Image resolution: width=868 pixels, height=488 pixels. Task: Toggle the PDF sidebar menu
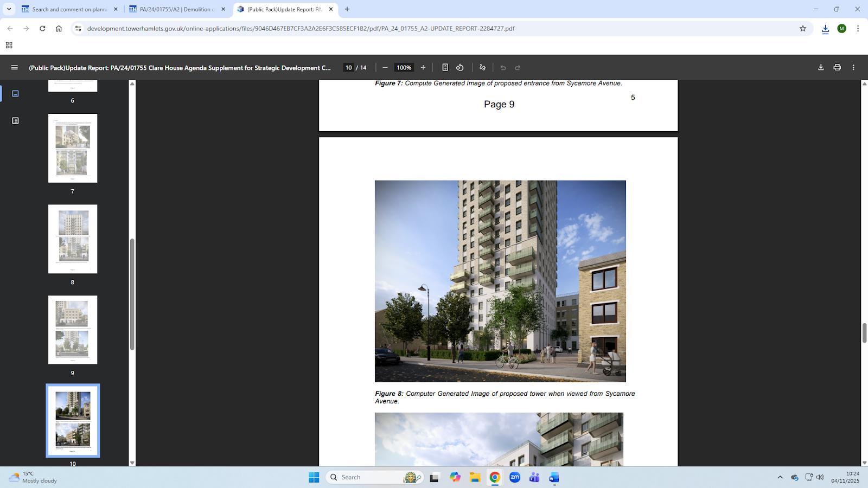15,68
